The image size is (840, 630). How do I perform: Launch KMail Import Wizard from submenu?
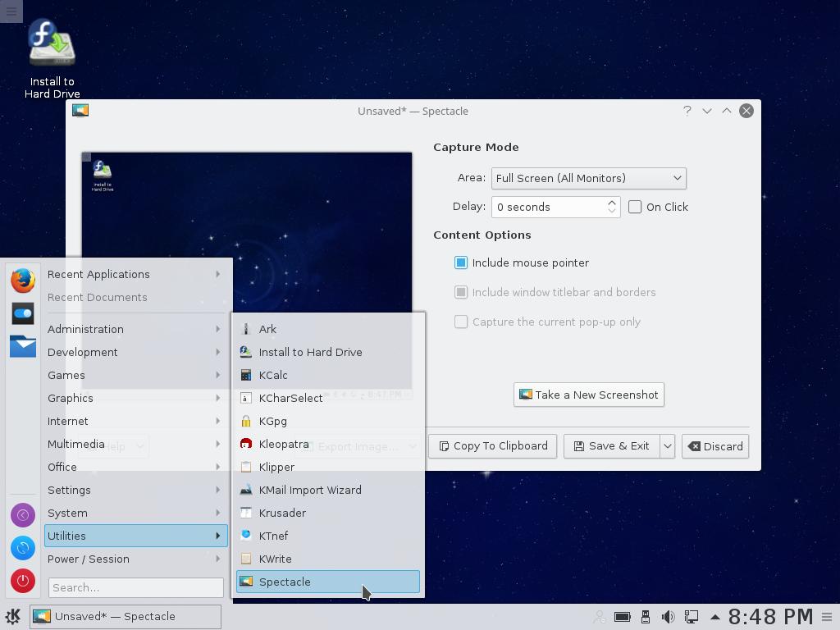(328, 490)
